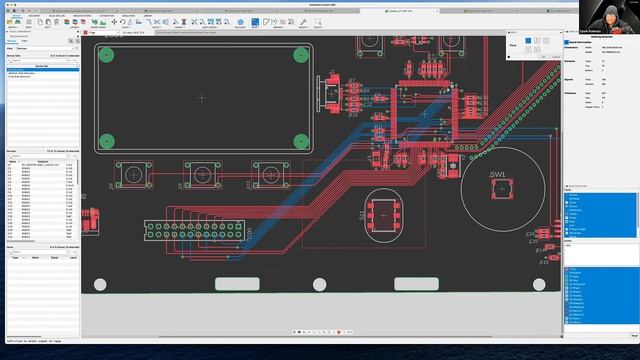Click the blue square icon in the toolbar
The width and height of the screenshot is (640, 360).
click(x=255, y=22)
